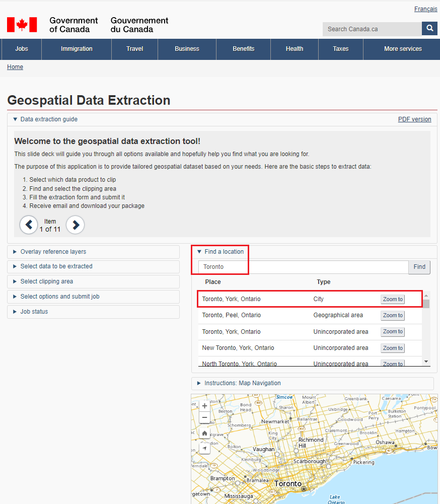Screen dimensions: 440x504
Task: Expand Select data to be extracted
Action: click(93, 266)
